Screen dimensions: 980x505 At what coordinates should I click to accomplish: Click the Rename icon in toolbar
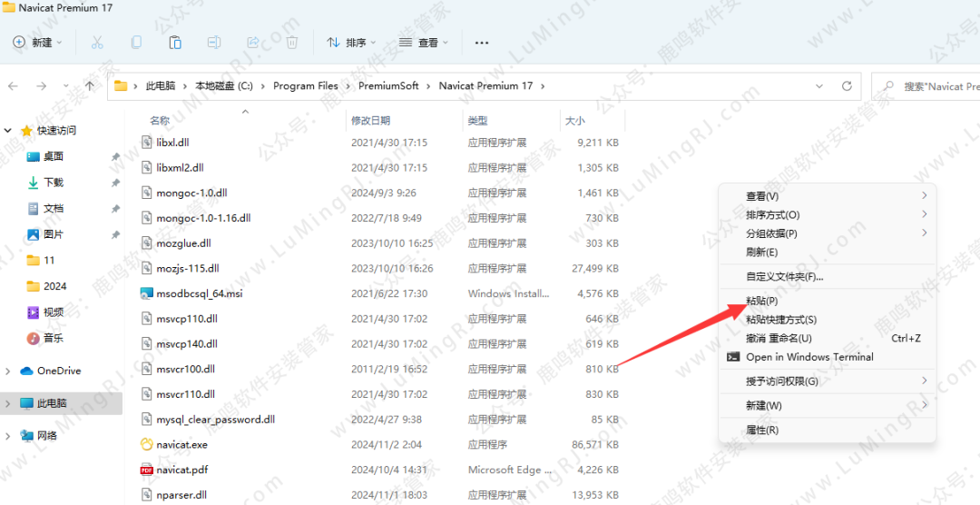[214, 43]
